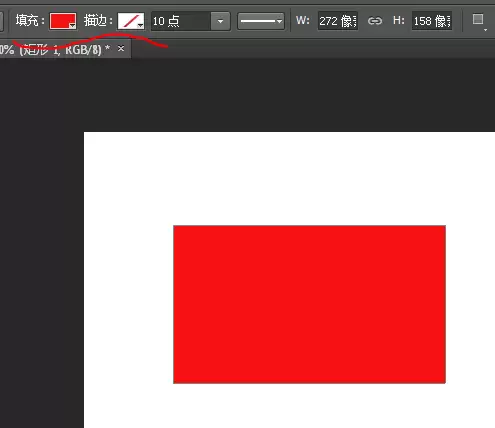Open the path operations square icon

tap(478, 19)
